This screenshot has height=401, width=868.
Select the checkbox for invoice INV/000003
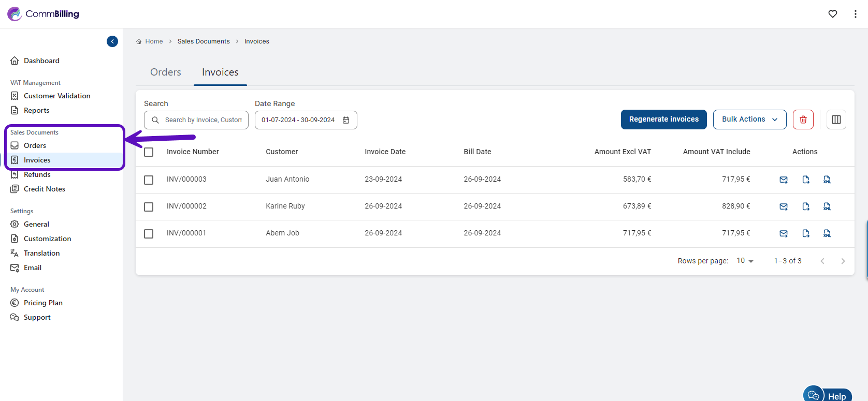point(149,180)
